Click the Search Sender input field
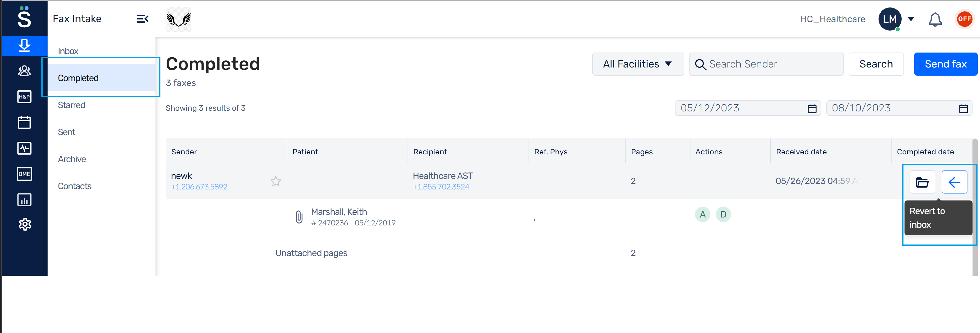The width and height of the screenshot is (980, 333). [x=766, y=64]
